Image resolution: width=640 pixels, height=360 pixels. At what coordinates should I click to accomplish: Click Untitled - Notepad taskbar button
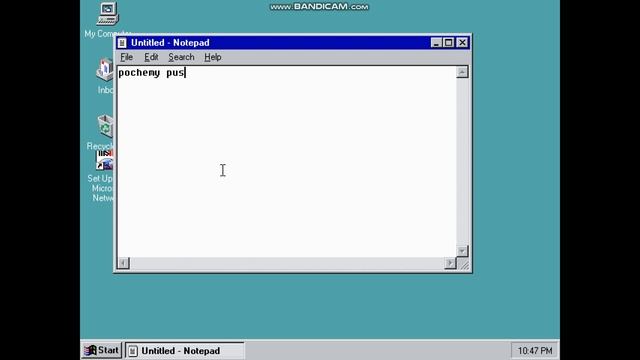[184, 351]
